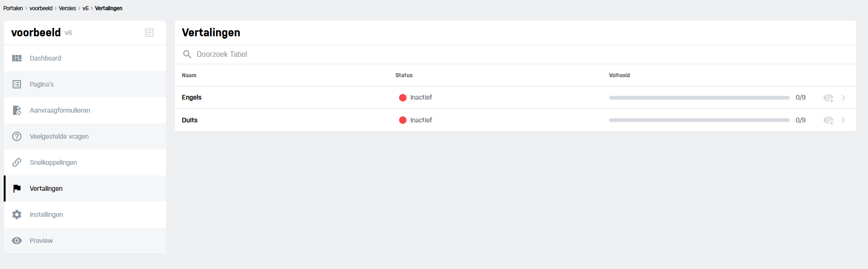The image size is (868, 269).
Task: Click the Engels progress bar
Action: pos(699,98)
